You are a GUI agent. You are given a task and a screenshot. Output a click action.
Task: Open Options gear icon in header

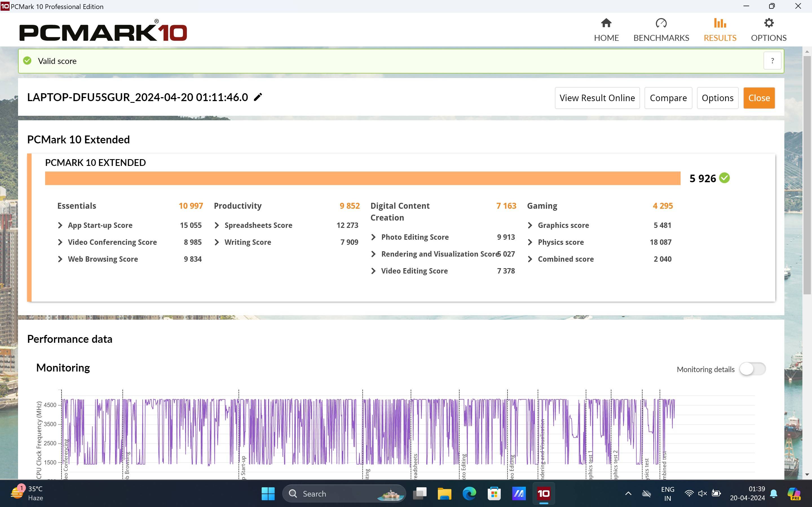coord(768,23)
